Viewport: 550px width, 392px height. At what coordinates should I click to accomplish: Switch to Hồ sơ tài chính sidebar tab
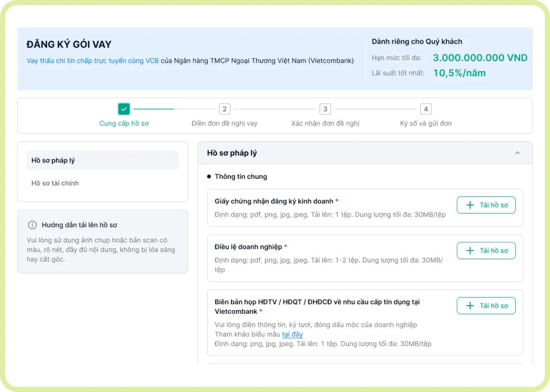[103, 183]
